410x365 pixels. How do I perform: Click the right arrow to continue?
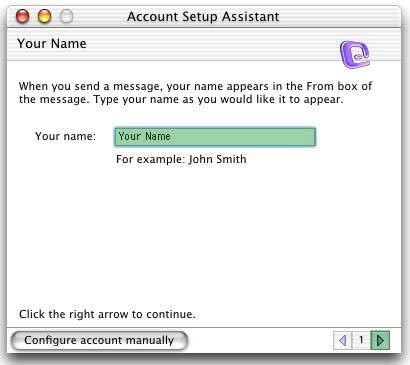click(x=380, y=340)
